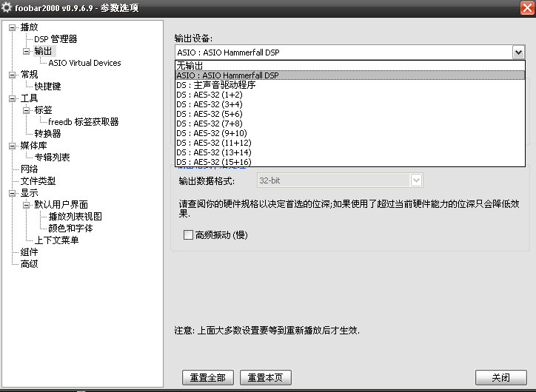
Task: Click the 重置本页 button
Action: (x=266, y=377)
